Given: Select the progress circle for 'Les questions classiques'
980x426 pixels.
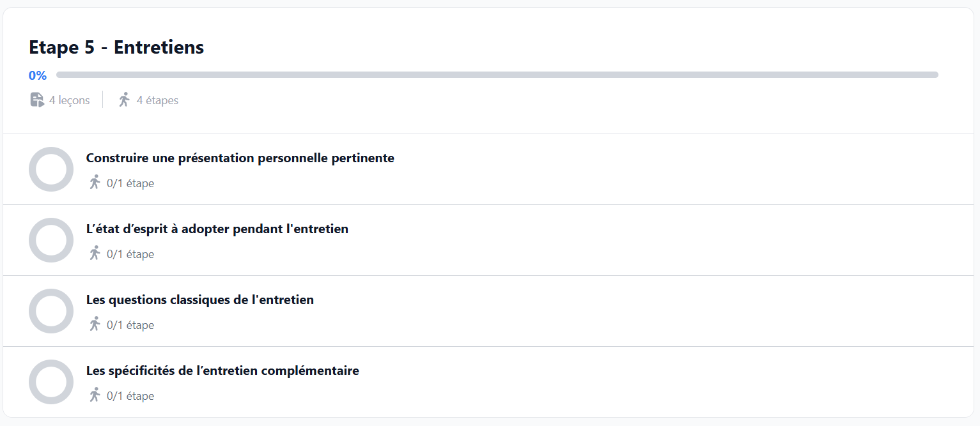Looking at the screenshot, I should 51,311.
